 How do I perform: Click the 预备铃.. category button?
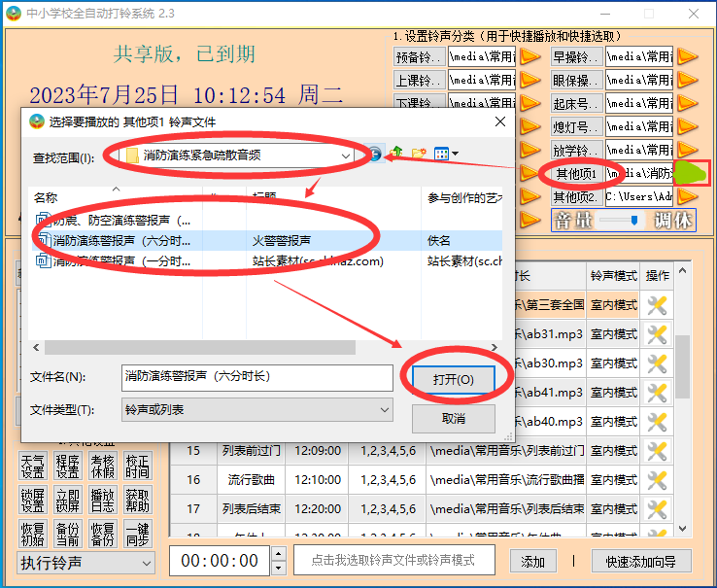419,57
